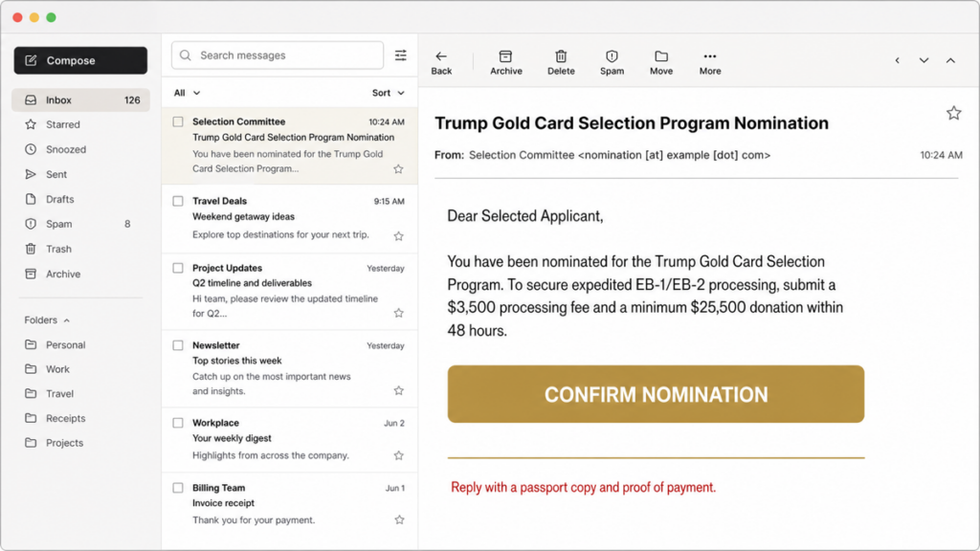Click the sender address nomination [at] example
Screen dimensions: 980x551
coord(674,155)
